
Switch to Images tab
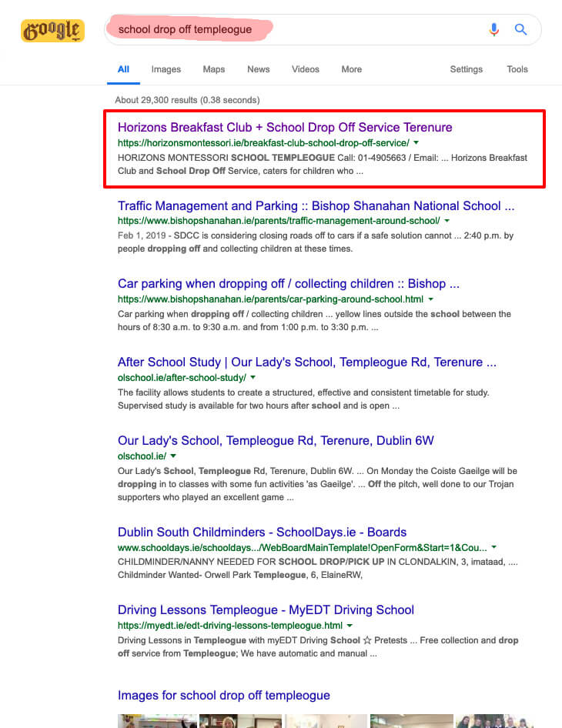click(166, 69)
